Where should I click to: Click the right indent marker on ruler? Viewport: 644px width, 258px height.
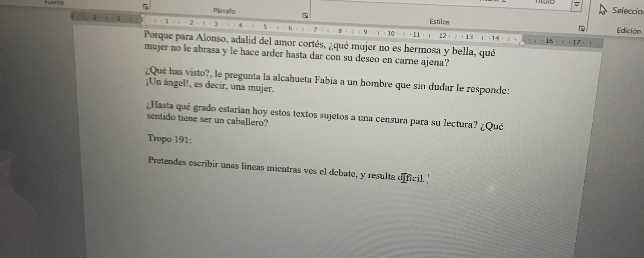pos(522,43)
